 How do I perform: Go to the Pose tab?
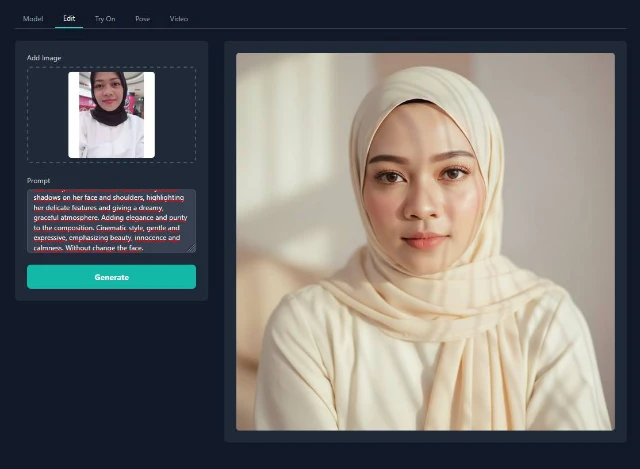[x=142, y=18]
